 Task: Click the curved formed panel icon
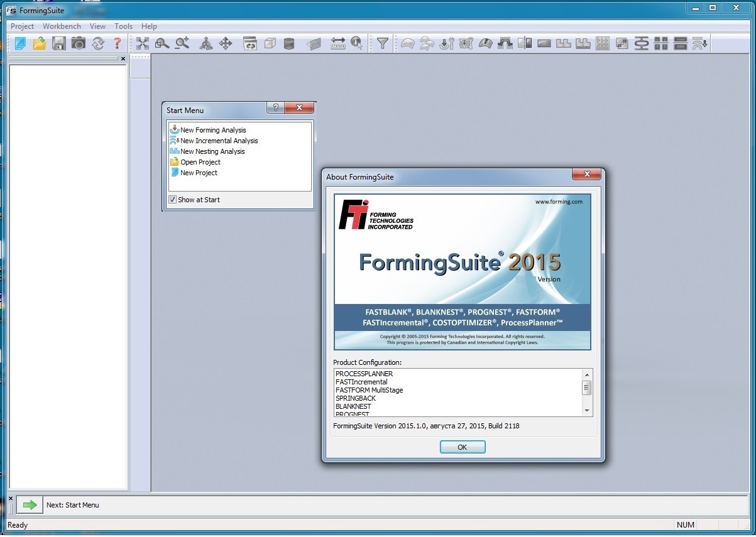point(485,43)
